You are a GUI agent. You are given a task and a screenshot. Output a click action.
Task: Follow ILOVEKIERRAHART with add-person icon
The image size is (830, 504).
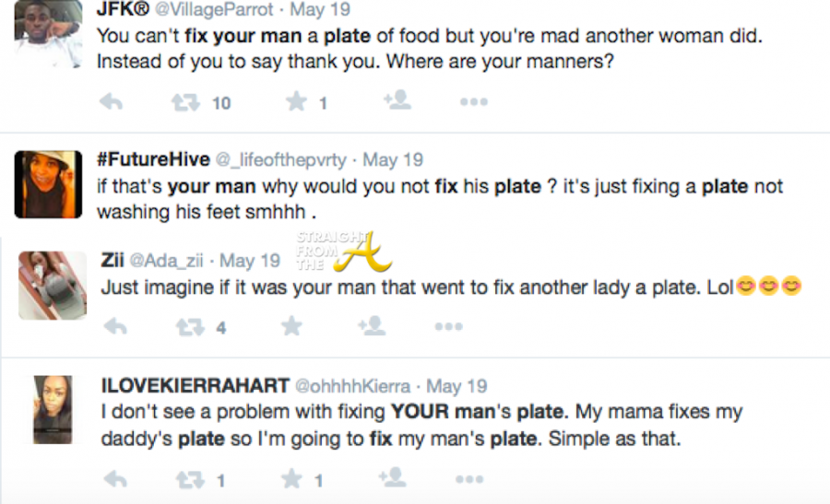[x=393, y=477]
